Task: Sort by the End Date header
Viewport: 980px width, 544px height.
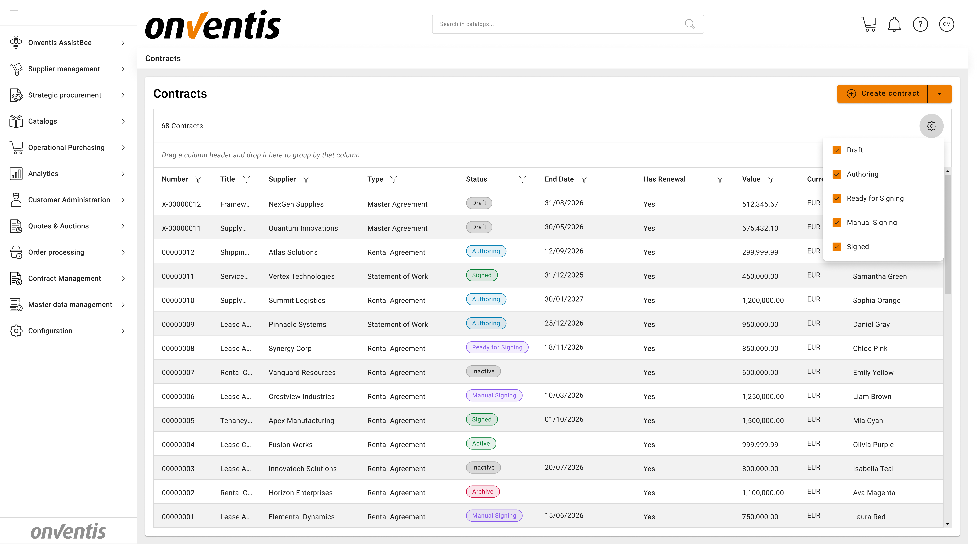Action: tap(559, 179)
